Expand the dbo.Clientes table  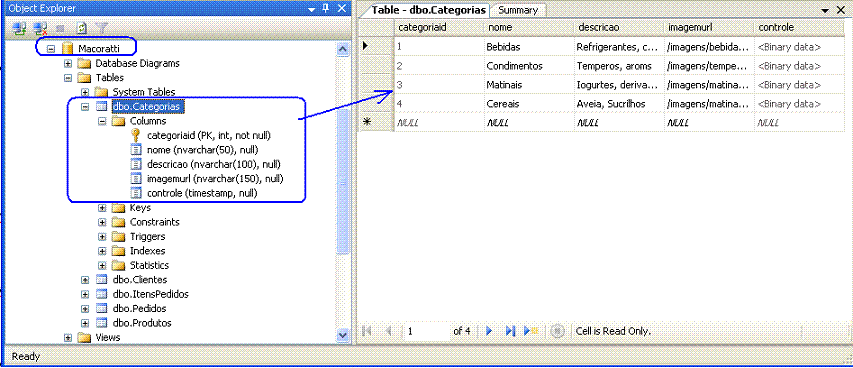tap(85, 280)
